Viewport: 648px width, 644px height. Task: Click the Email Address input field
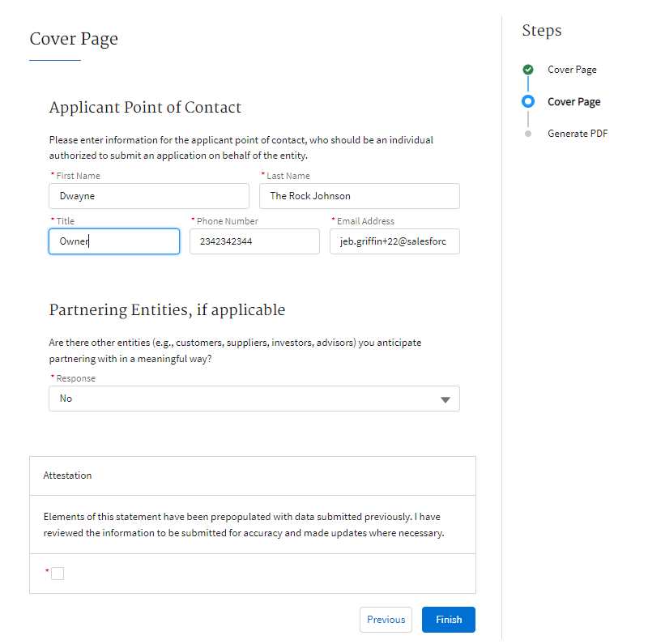click(x=394, y=241)
